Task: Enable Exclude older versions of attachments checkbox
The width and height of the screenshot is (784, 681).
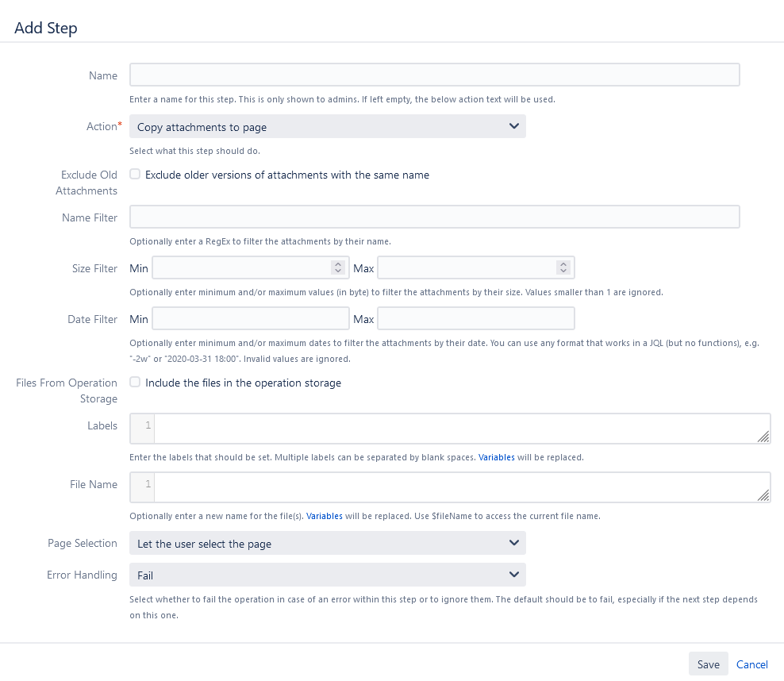Action: point(135,174)
